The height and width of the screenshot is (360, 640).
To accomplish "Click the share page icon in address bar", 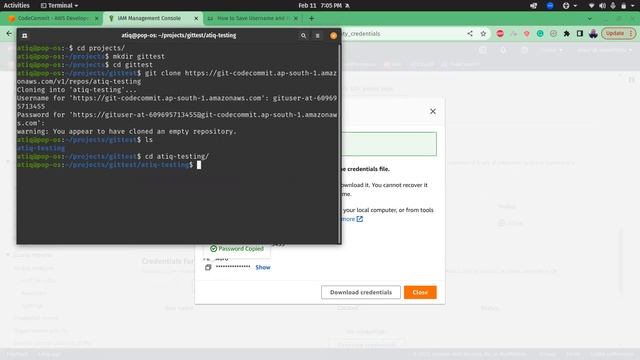I will pyautogui.click(x=470, y=33).
